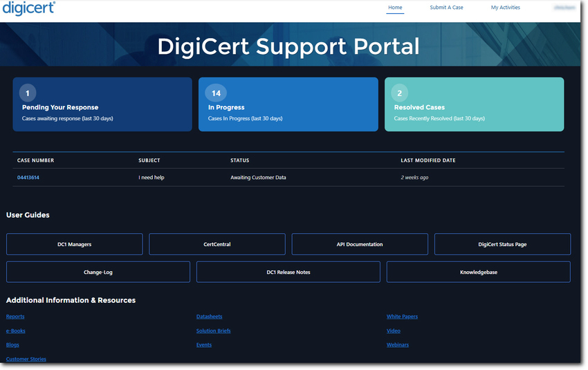Open the Change-Log button

pyautogui.click(x=98, y=272)
